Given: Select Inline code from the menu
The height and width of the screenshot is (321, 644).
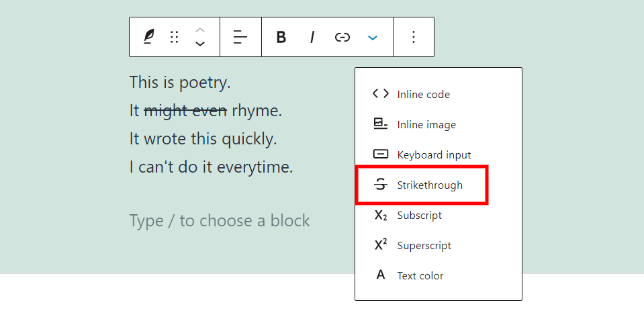Looking at the screenshot, I should pyautogui.click(x=423, y=95).
